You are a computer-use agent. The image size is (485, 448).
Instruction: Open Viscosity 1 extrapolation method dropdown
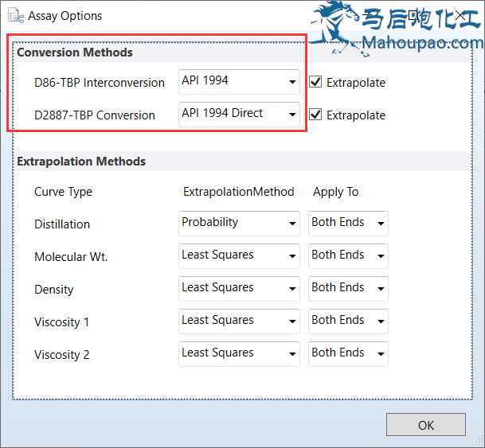click(239, 321)
